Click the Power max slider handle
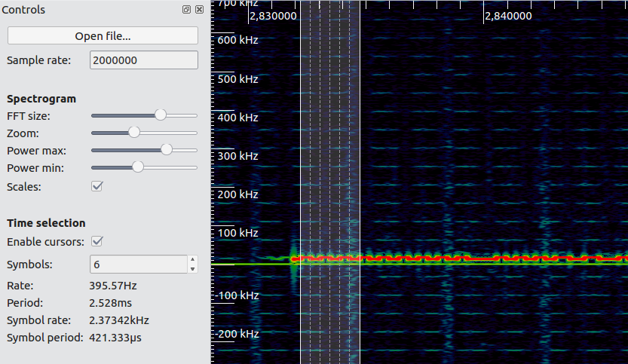Screen dimensions: 628x364 167,149
